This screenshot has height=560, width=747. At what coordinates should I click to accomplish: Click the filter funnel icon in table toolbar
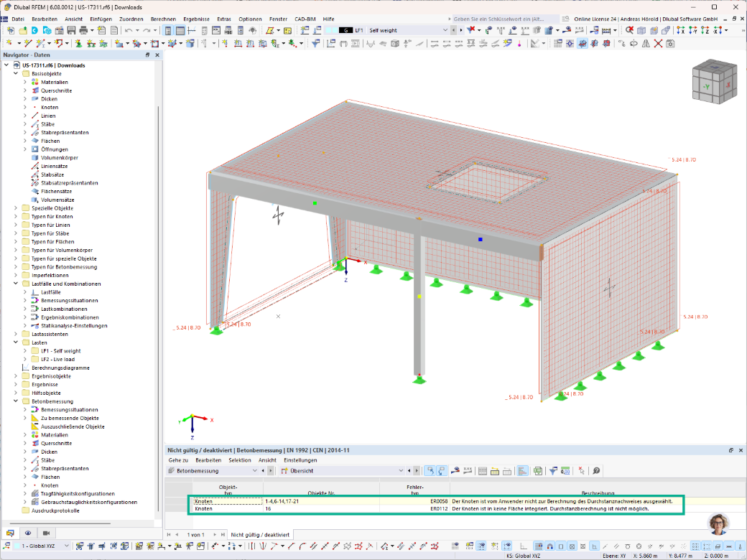point(552,471)
